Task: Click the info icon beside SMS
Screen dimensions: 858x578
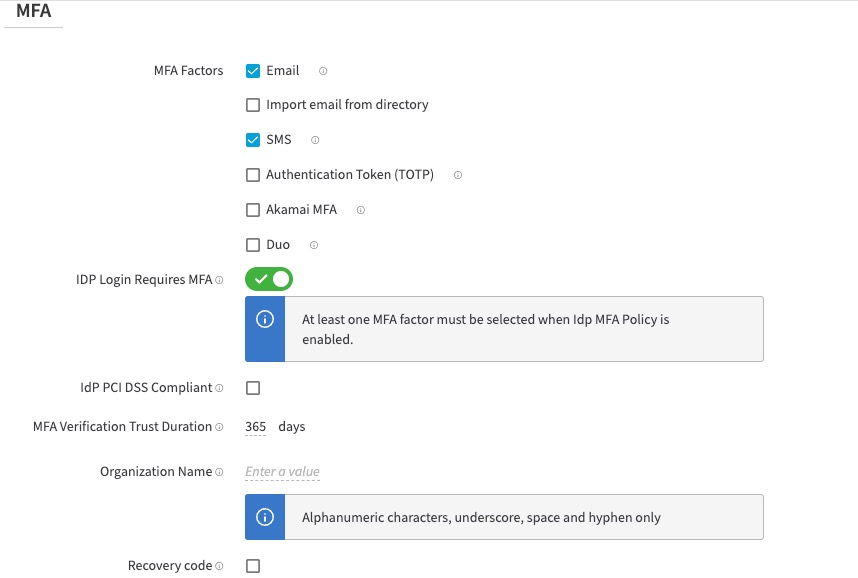Action: pos(315,140)
